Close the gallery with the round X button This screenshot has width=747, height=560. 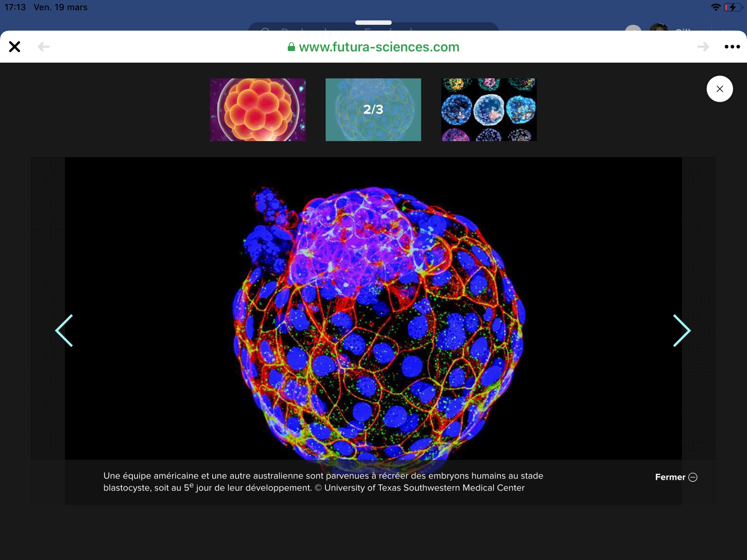click(x=719, y=89)
